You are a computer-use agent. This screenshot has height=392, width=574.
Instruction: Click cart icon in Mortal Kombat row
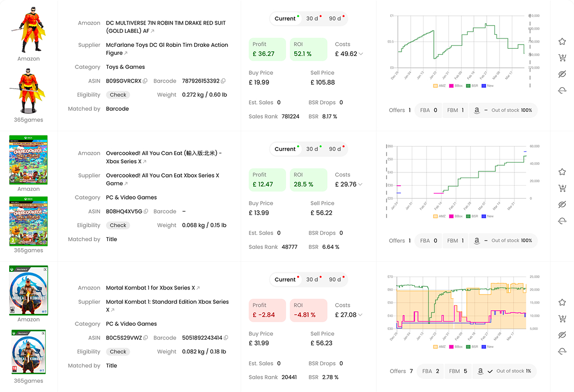(562, 319)
